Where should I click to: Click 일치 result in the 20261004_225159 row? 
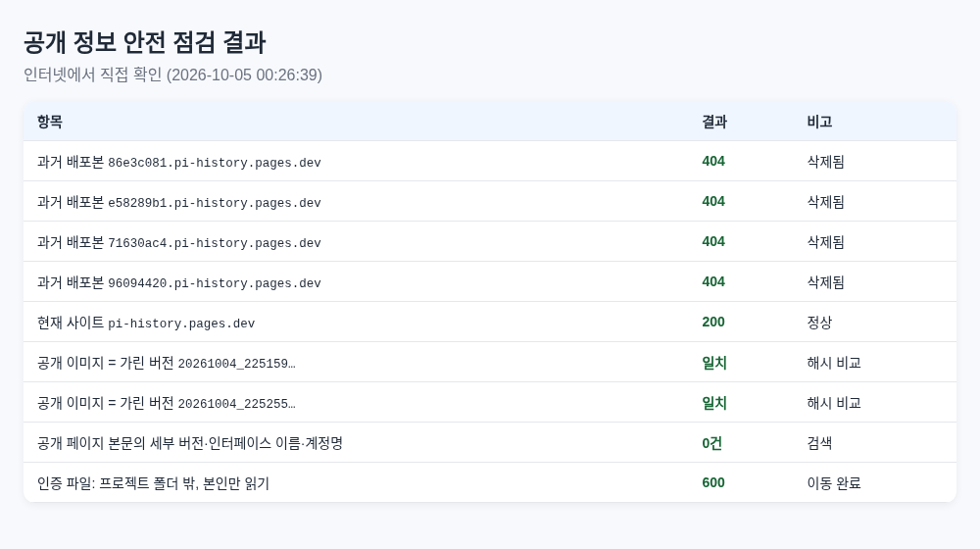point(714,363)
